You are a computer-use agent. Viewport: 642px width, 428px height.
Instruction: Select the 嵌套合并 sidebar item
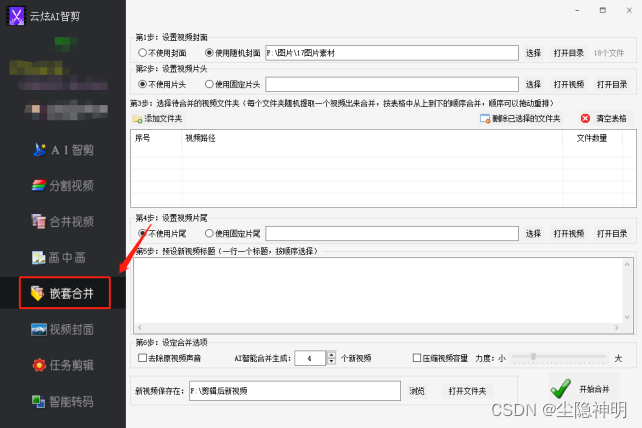[x=65, y=293]
